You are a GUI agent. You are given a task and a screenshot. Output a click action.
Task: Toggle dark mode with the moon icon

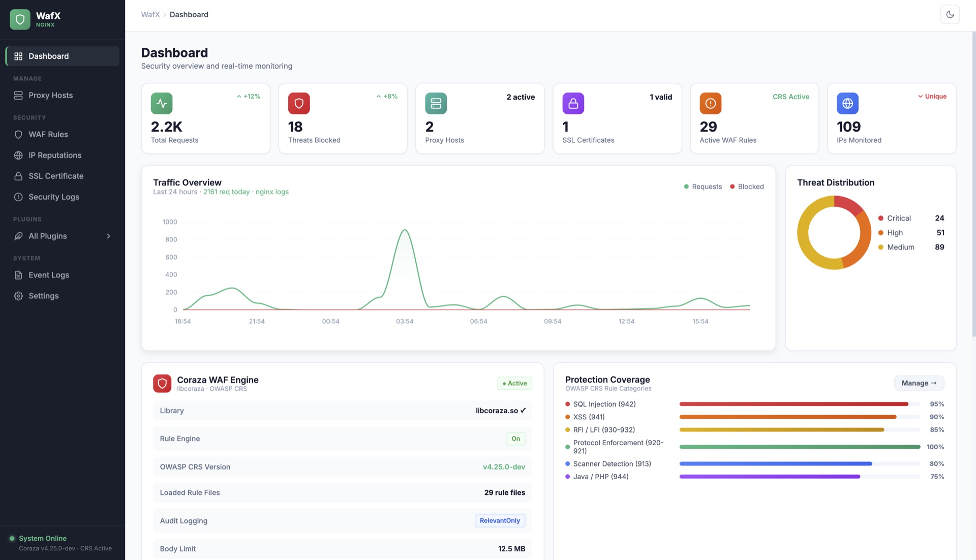coord(950,14)
